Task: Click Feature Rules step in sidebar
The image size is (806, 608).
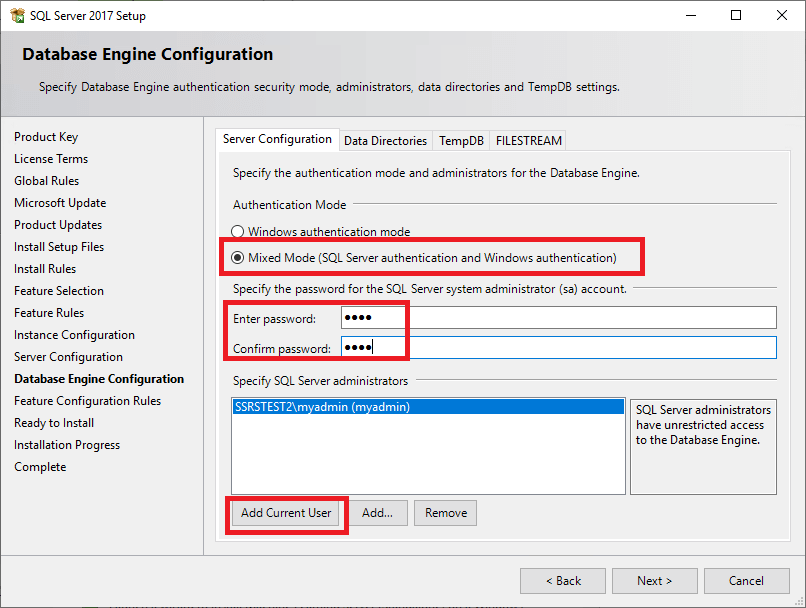Action: tap(49, 313)
